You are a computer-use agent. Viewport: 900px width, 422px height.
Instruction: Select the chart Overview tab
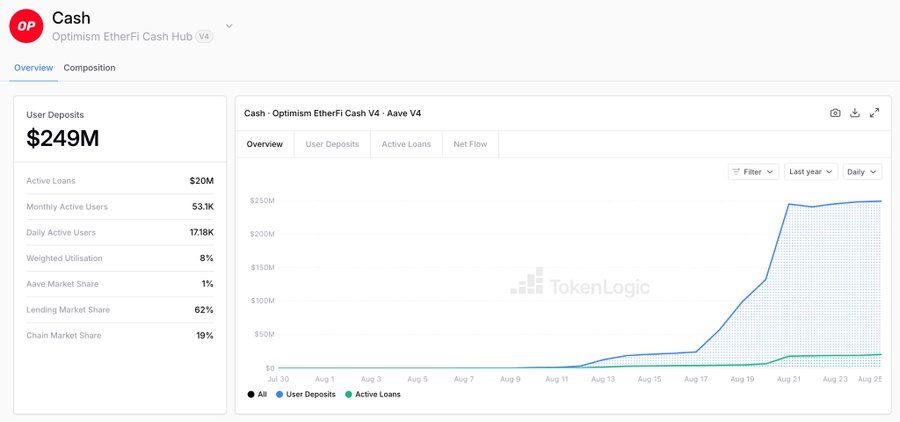click(x=265, y=144)
